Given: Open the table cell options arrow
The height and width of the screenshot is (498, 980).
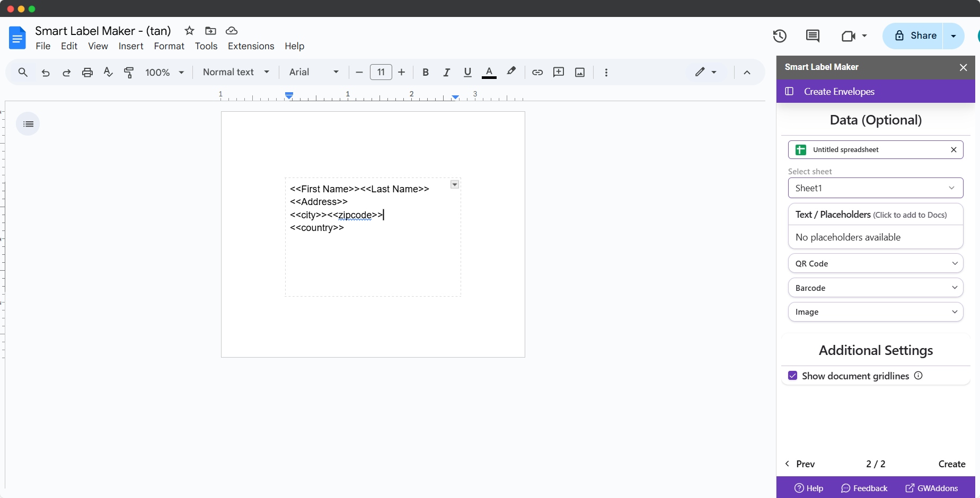Looking at the screenshot, I should 455,184.
